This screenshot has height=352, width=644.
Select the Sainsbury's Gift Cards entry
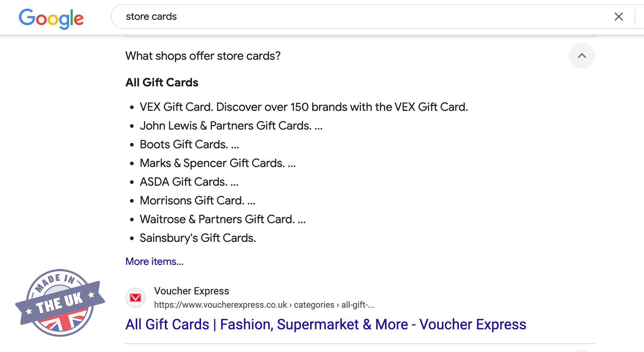(x=198, y=238)
